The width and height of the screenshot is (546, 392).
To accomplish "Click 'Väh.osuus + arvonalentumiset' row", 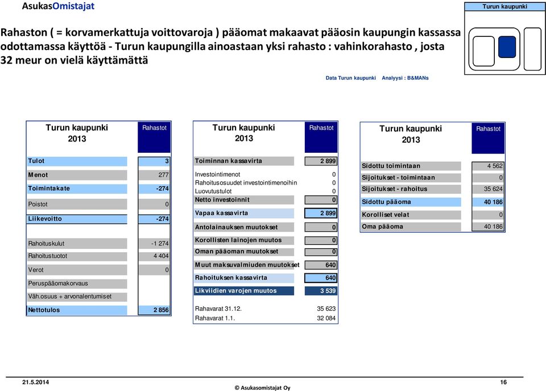I will pos(77,297).
